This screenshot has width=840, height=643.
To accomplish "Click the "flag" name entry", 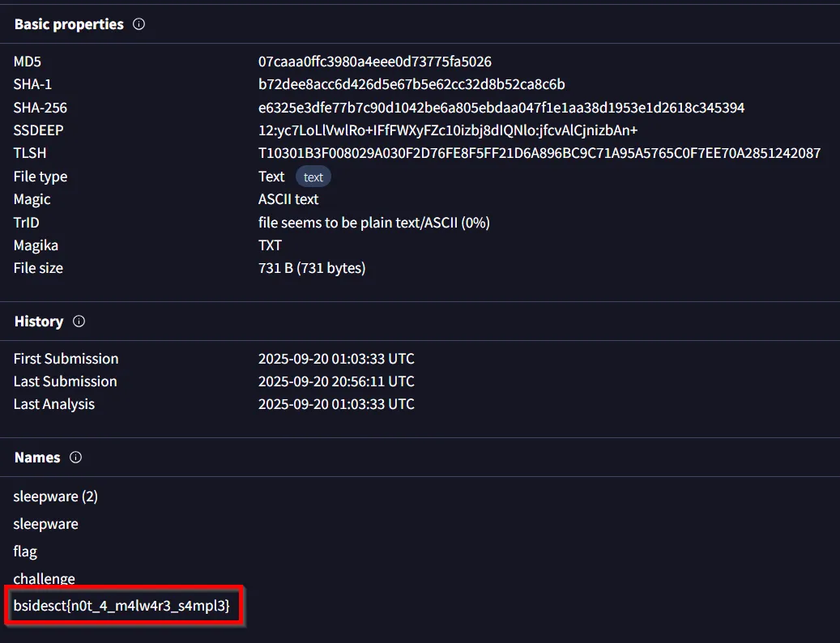I will 25,551.
